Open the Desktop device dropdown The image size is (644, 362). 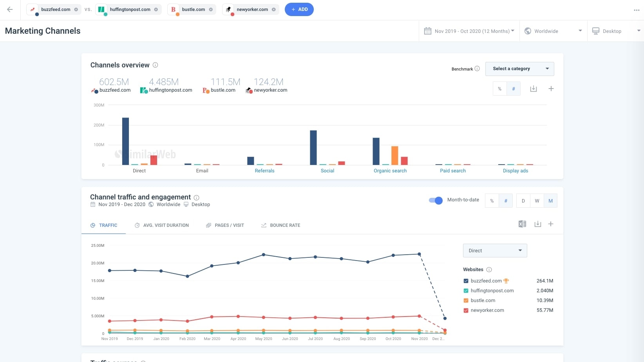click(616, 31)
